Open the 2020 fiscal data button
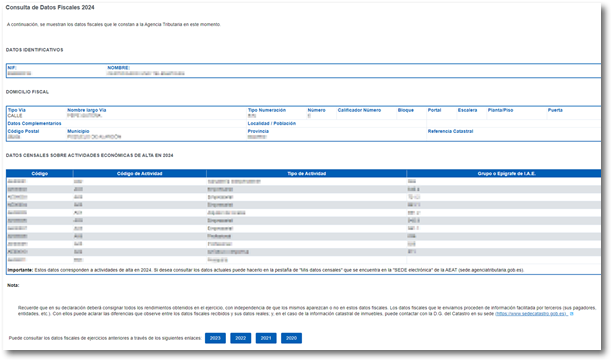 (x=291, y=338)
